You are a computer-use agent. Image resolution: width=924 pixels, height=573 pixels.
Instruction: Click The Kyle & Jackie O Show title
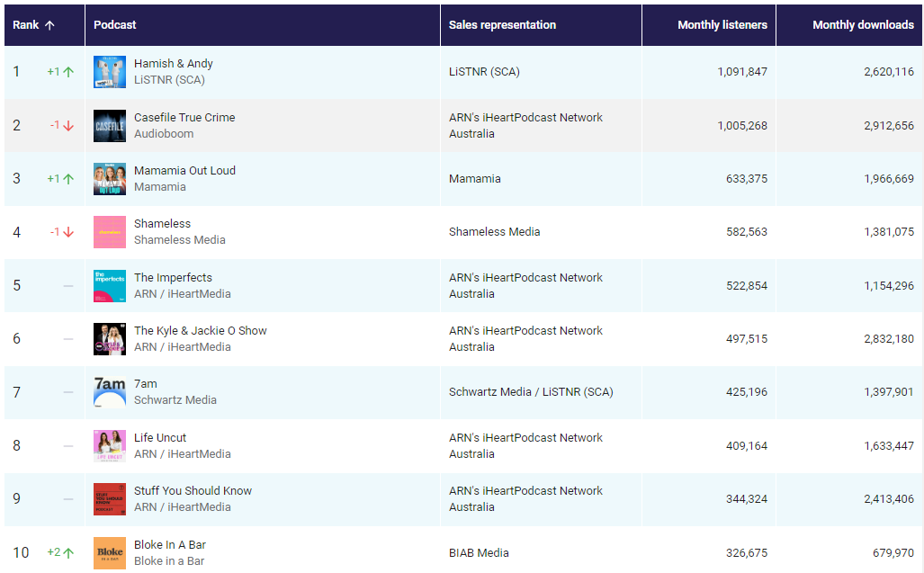click(x=201, y=330)
